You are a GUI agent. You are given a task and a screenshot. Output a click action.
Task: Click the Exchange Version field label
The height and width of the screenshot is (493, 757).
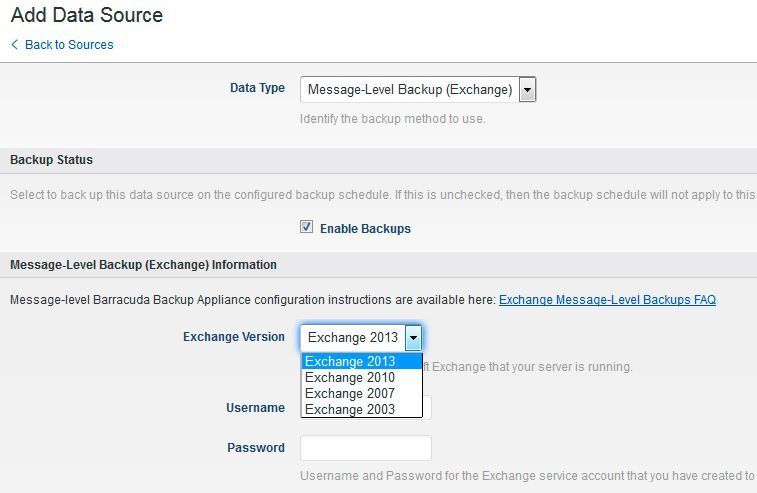tap(234, 337)
